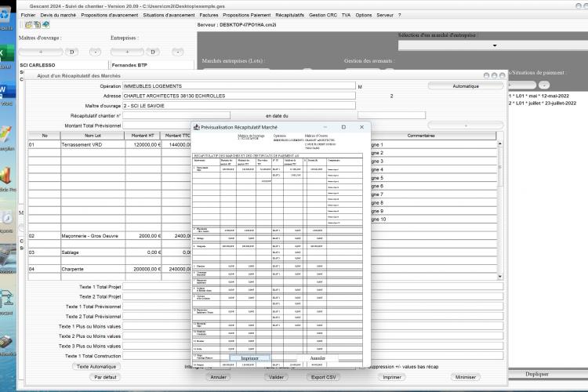Click the Prévisualisation window title icon

(x=197, y=127)
